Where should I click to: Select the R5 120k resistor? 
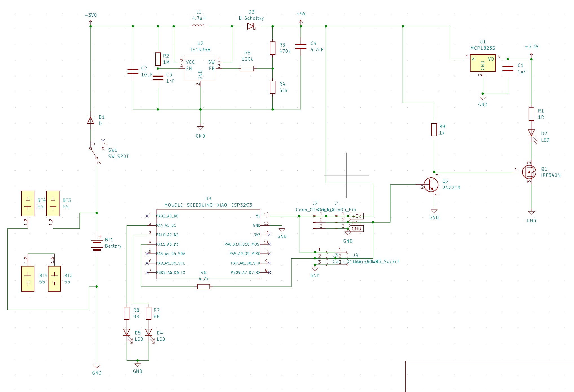(x=247, y=69)
